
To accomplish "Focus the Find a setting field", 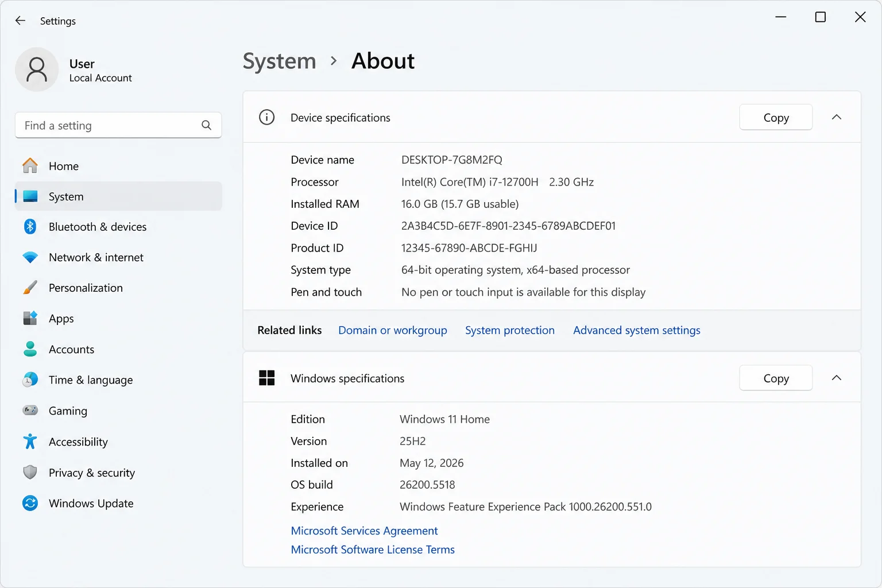I will click(118, 125).
